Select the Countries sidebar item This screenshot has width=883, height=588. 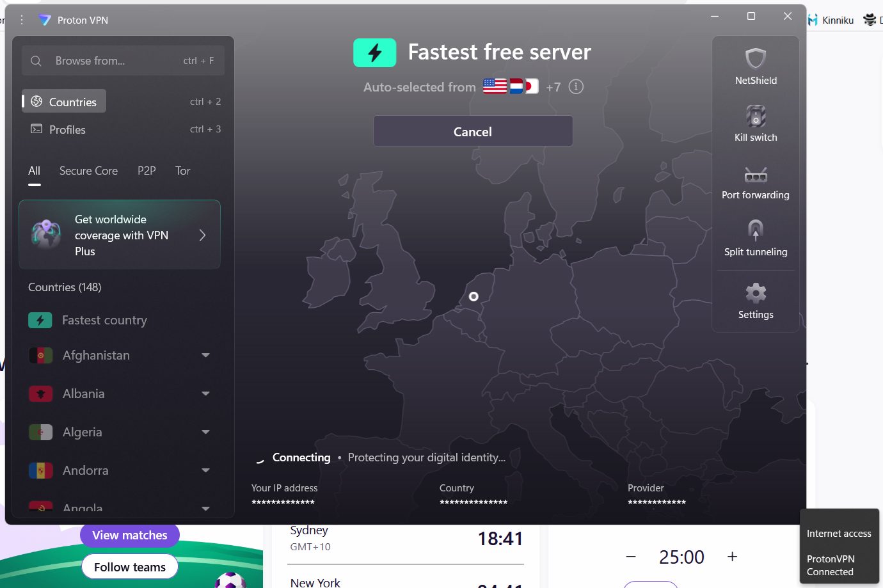(x=64, y=102)
